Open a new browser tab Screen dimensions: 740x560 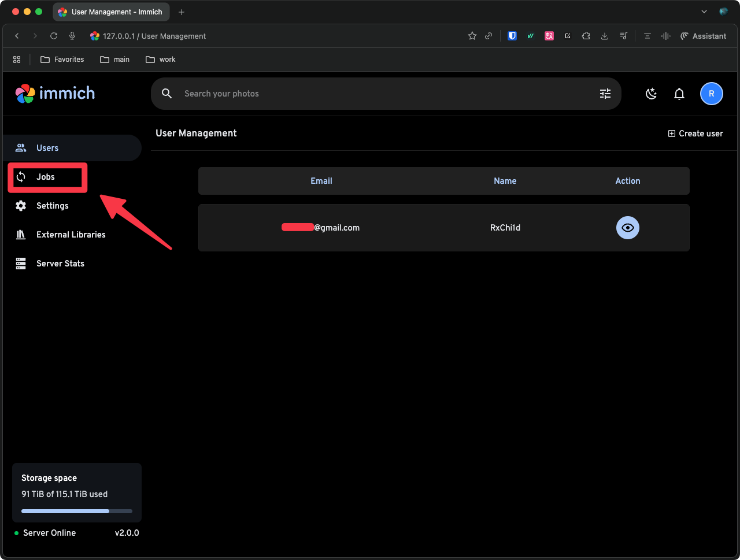click(182, 12)
